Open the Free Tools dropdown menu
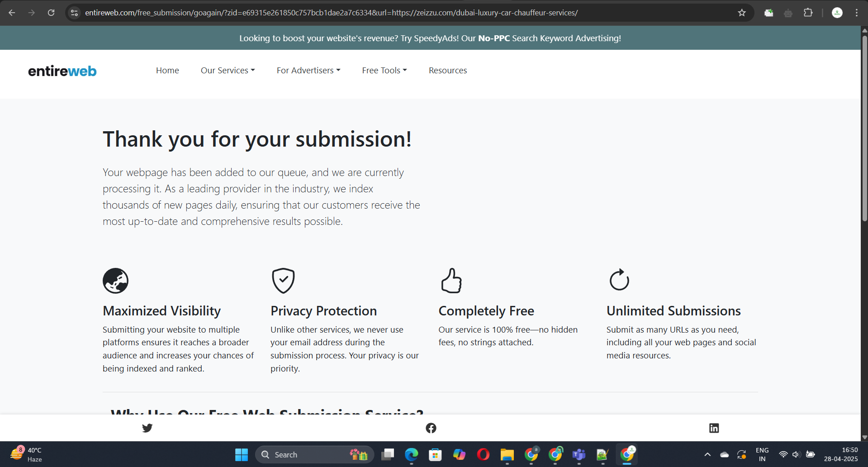Viewport: 868px width, 467px height. [x=384, y=71]
